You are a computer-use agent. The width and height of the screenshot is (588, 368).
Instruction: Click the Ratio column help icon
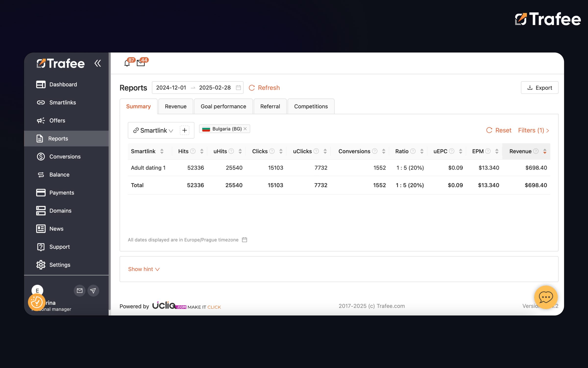(413, 151)
